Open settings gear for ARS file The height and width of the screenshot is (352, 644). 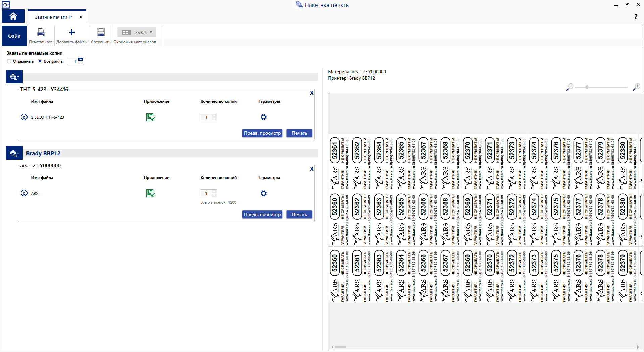point(264,193)
